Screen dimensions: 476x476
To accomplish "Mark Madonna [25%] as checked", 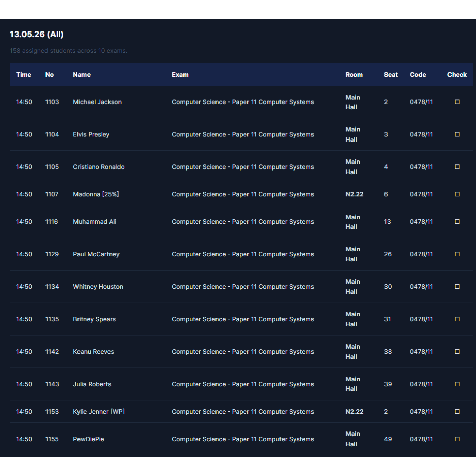I will 457,194.
